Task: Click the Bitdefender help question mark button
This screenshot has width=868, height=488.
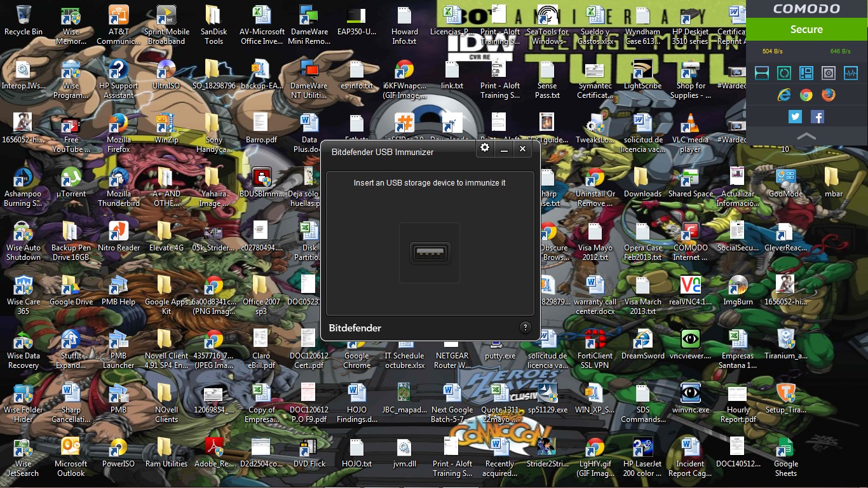Action: pyautogui.click(x=525, y=327)
